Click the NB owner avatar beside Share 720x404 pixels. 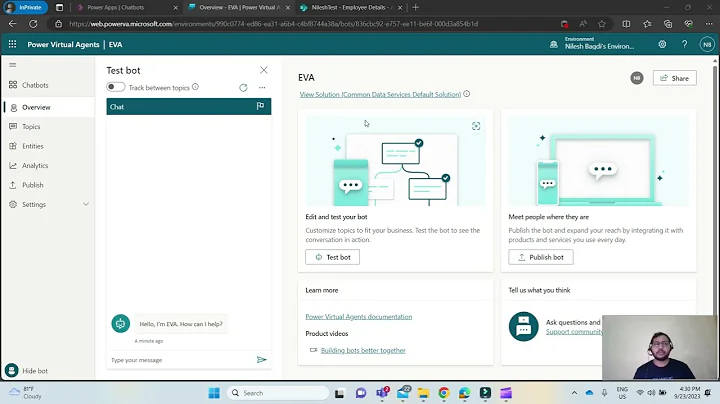click(637, 78)
